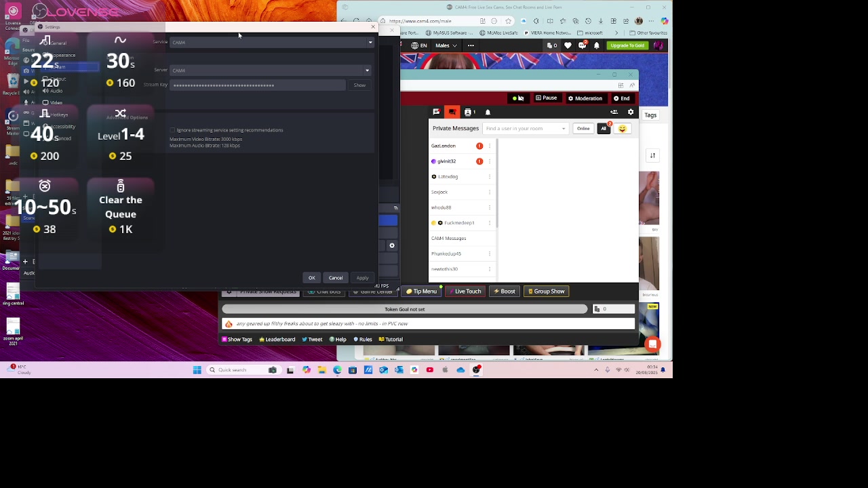Open the Tutorial link
Viewport: 868px width, 488px height.
click(391, 340)
